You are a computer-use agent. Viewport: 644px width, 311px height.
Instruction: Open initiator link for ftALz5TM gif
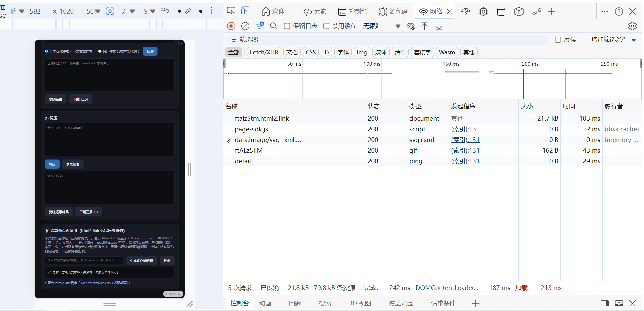(x=465, y=150)
